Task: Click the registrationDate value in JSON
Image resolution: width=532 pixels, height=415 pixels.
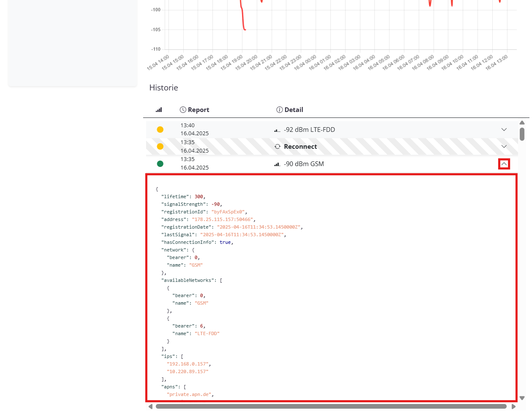Action: click(x=258, y=227)
